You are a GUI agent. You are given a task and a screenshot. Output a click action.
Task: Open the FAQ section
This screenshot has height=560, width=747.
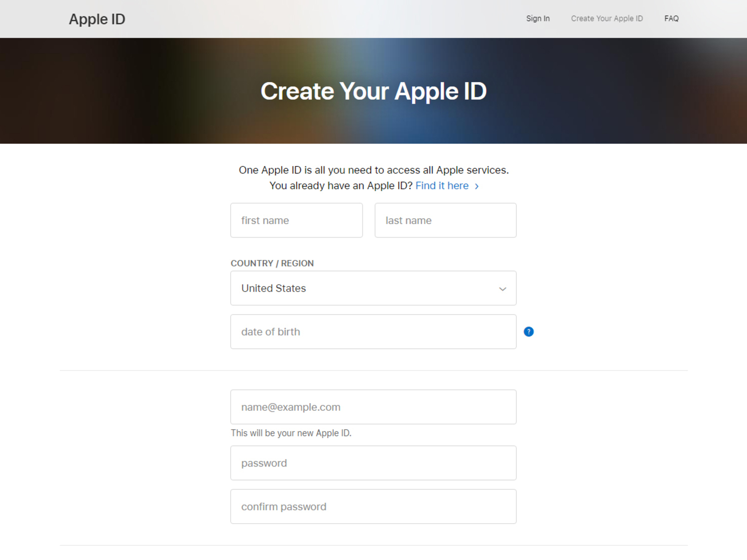tap(671, 18)
